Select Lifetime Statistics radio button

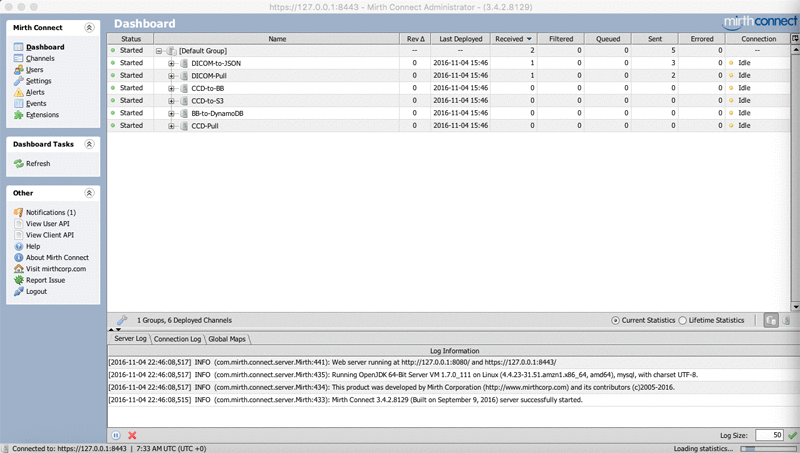(683, 320)
